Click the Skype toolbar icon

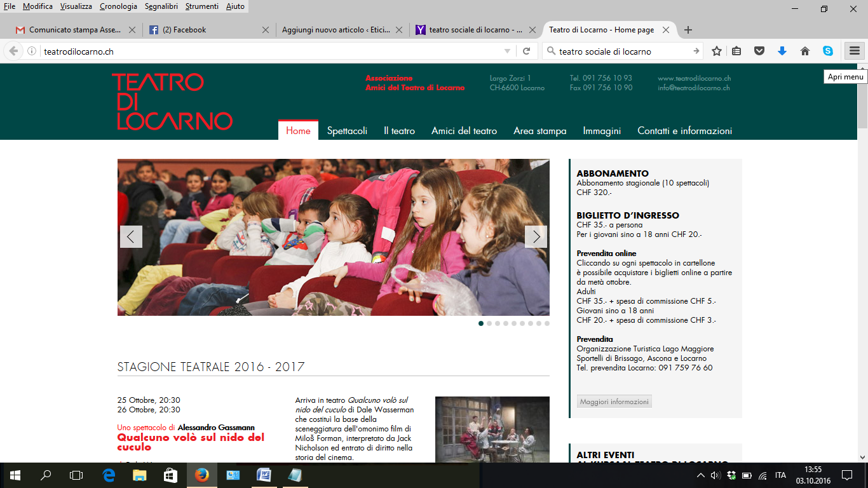tap(828, 51)
